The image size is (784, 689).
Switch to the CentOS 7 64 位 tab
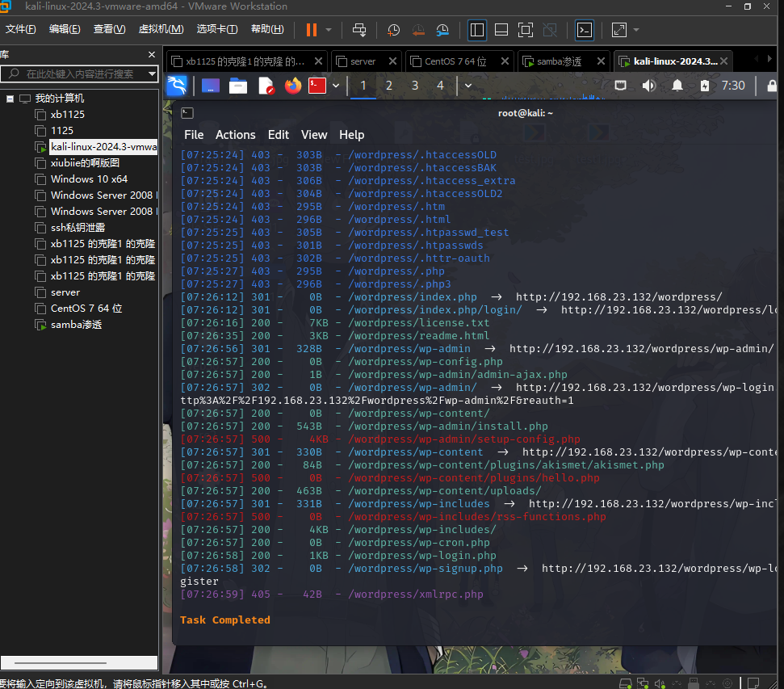click(x=455, y=61)
